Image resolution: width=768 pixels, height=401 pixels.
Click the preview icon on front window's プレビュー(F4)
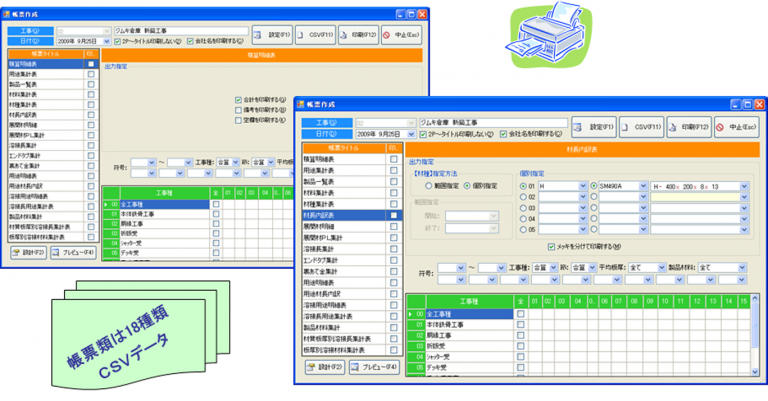pos(355,367)
